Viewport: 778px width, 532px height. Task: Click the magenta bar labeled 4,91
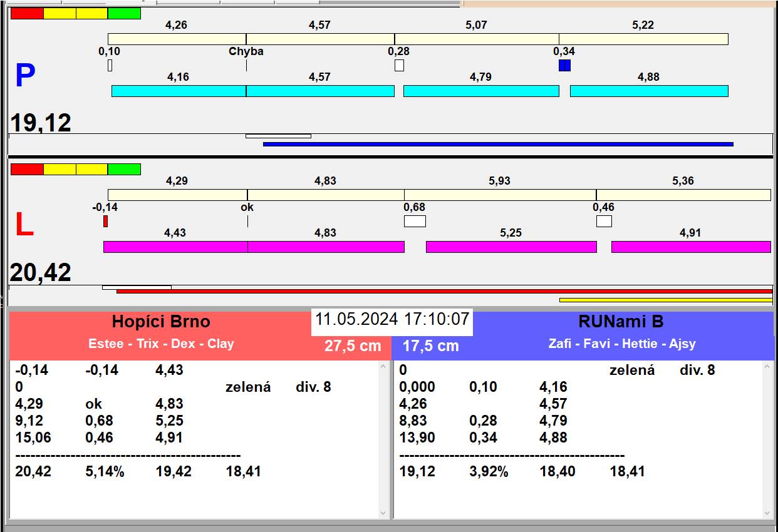pyautogui.click(x=691, y=247)
